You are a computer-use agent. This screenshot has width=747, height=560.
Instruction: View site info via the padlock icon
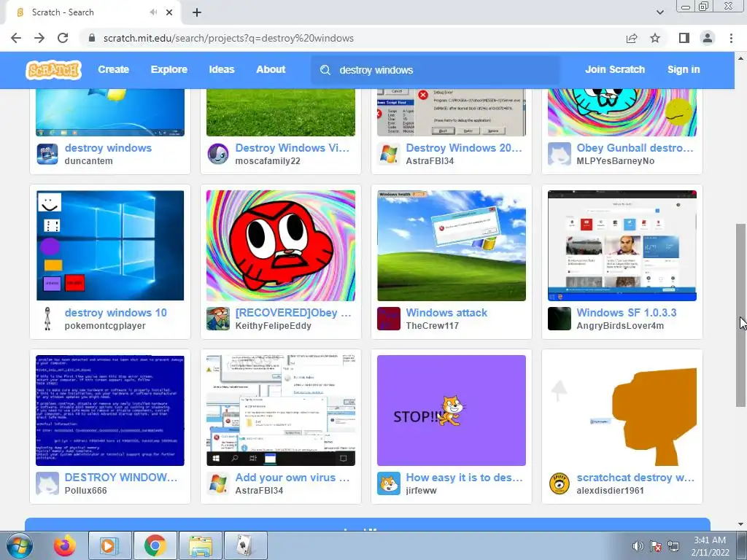[x=92, y=38]
